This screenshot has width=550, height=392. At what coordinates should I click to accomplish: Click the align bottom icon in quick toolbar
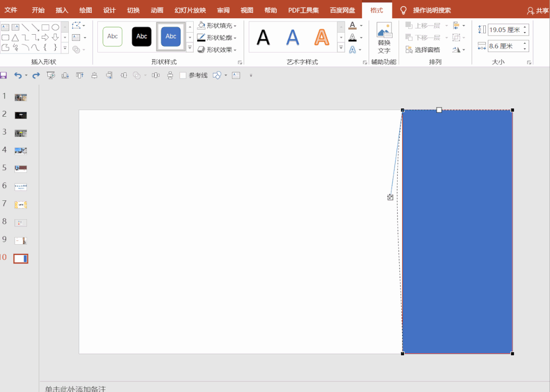coord(65,75)
